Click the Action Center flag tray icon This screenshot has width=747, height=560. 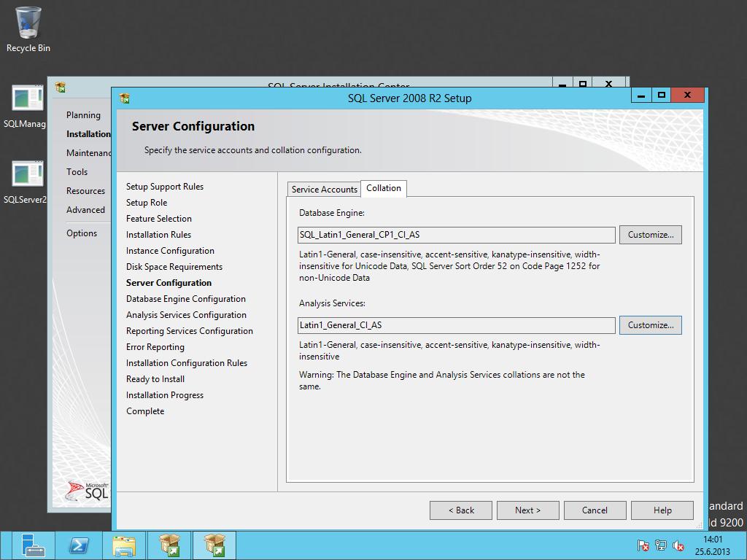click(643, 545)
